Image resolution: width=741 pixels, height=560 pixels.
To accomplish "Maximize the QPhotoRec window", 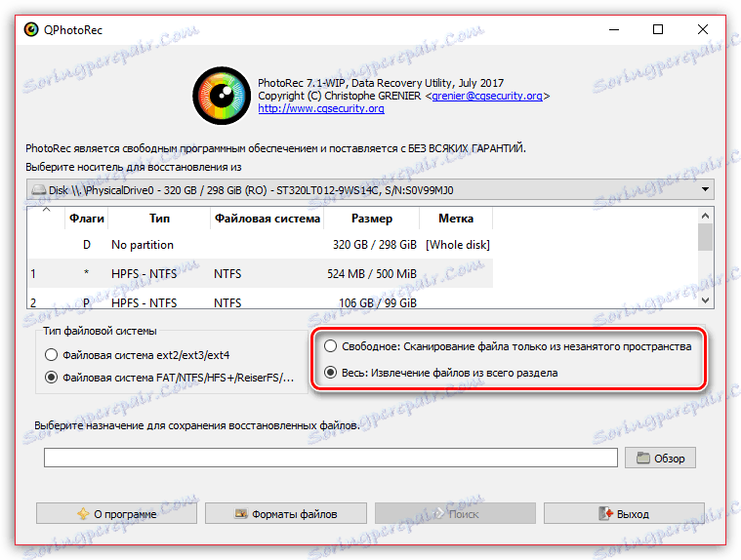I will [658, 29].
